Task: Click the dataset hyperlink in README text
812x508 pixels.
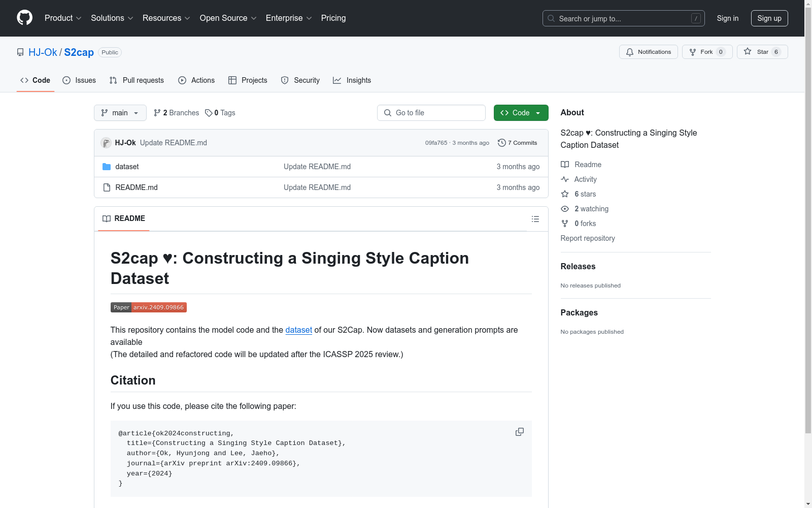Action: click(298, 330)
